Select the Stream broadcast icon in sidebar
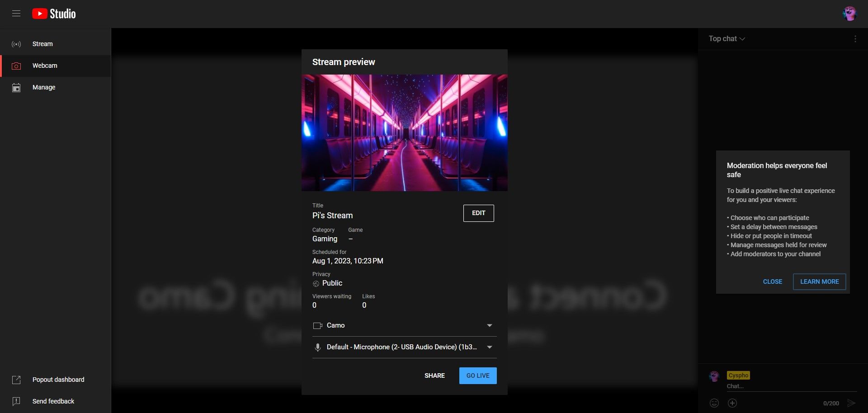Viewport: 868px width, 413px height. [x=16, y=44]
